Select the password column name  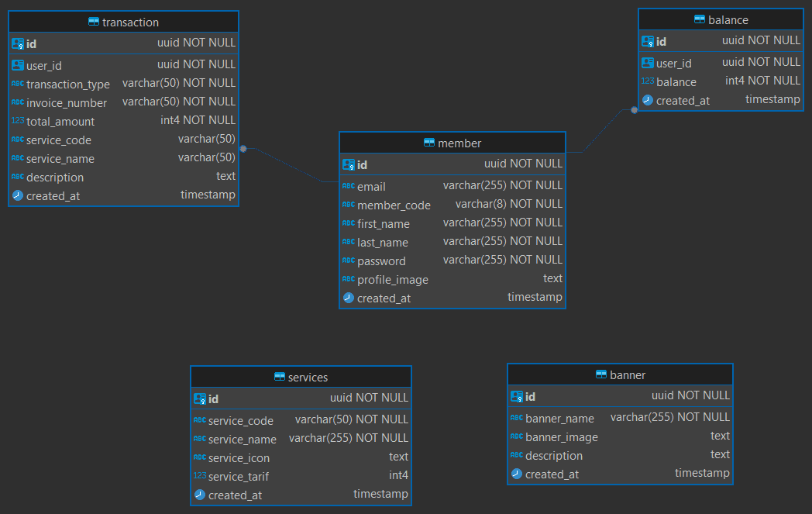pyautogui.click(x=381, y=262)
